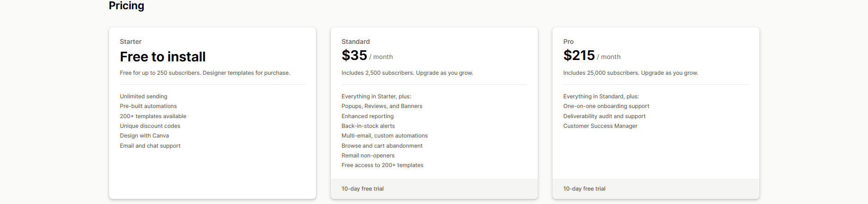Click 'Browse and cart abandonment' feature
The height and width of the screenshot is (204, 868).
point(382,146)
